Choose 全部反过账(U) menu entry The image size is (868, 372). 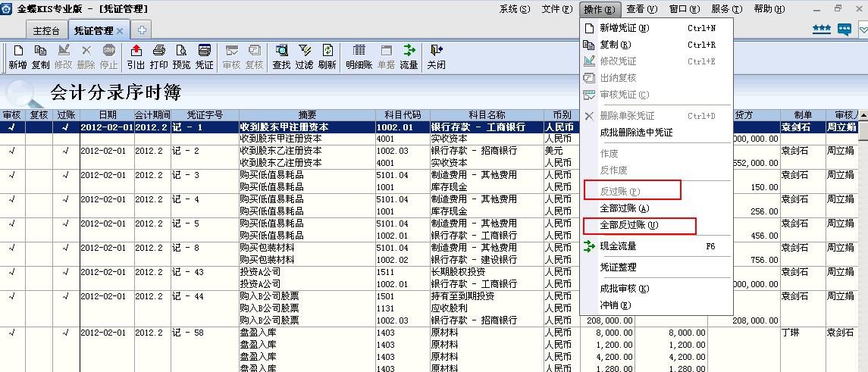point(656,225)
